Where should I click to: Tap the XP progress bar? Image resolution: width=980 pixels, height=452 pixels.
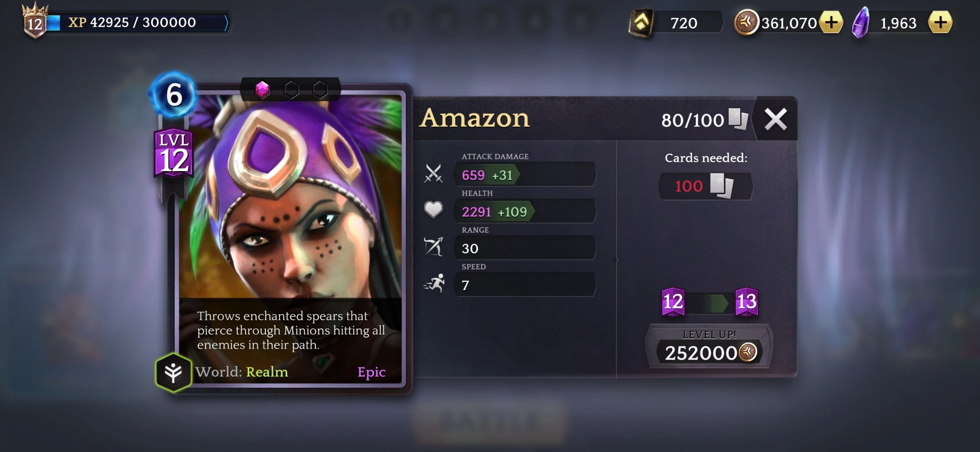click(138, 23)
